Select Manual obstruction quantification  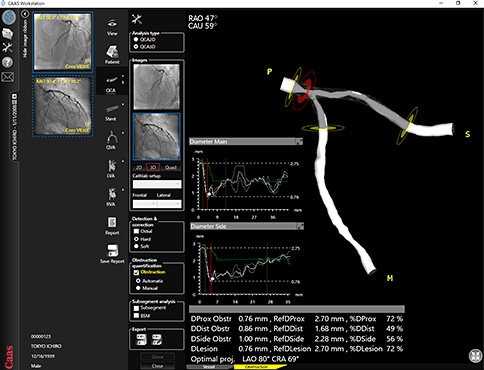coord(138,288)
